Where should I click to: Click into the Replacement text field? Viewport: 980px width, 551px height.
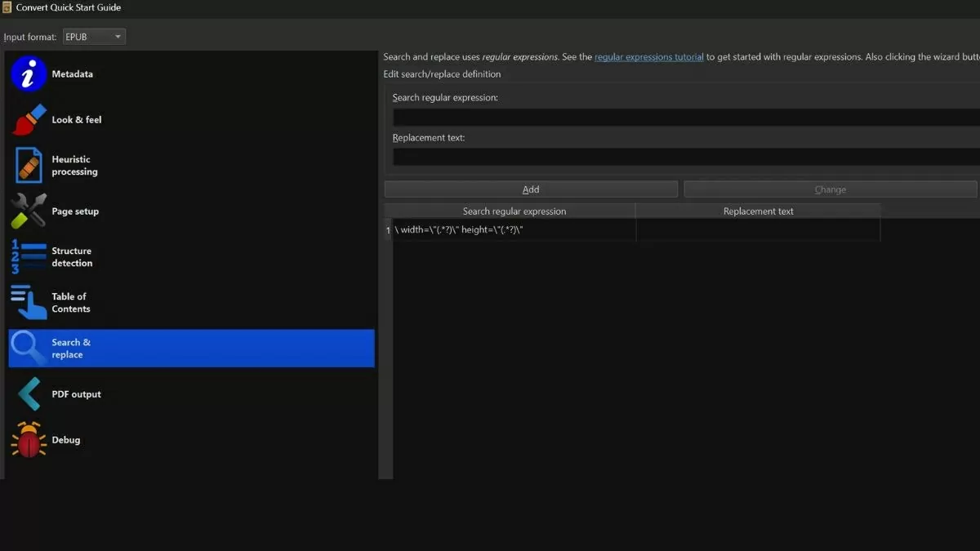pyautogui.click(x=684, y=157)
